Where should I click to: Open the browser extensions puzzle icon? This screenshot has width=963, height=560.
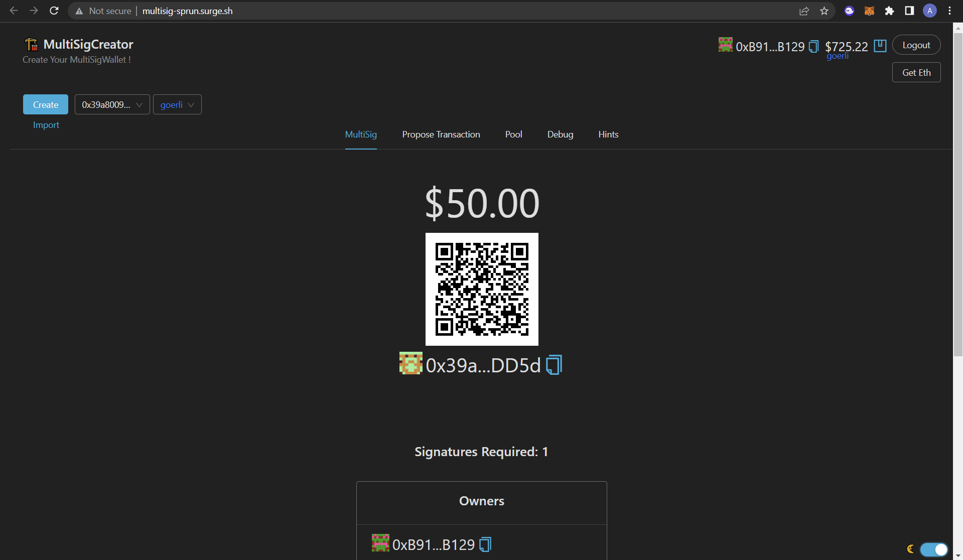[x=890, y=11]
